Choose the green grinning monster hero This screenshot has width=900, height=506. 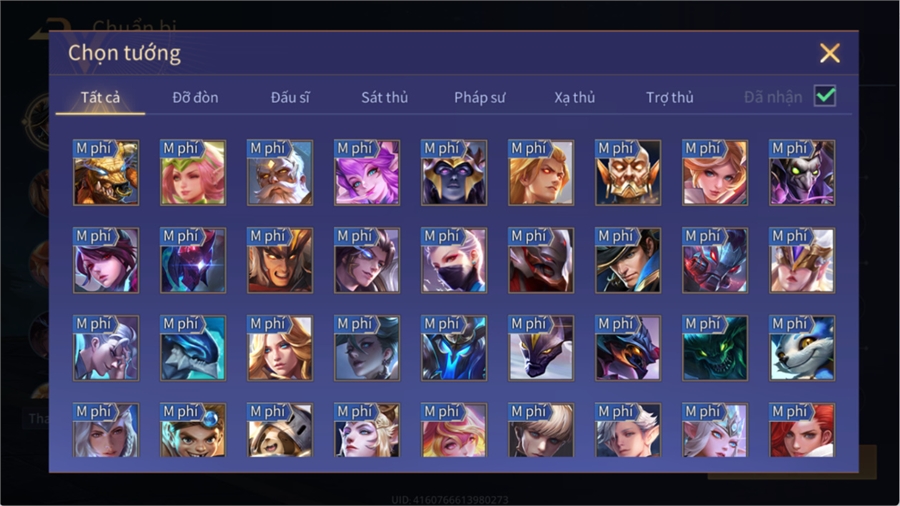pyautogui.click(x=715, y=348)
